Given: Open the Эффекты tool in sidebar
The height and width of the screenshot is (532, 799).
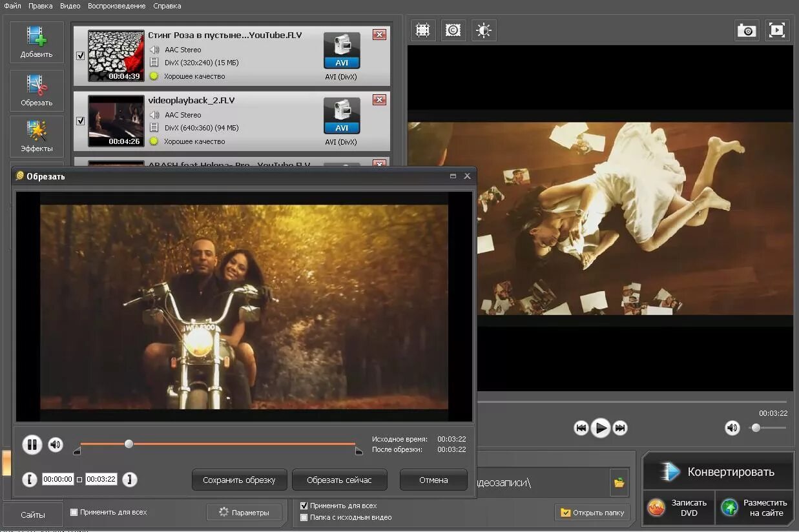Looking at the screenshot, I should point(37,136).
